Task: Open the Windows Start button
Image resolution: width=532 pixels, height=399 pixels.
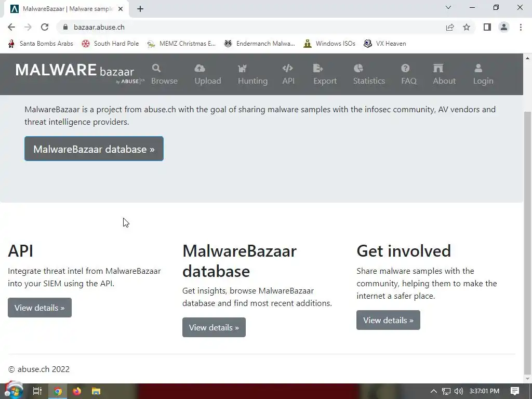Action: [14, 391]
